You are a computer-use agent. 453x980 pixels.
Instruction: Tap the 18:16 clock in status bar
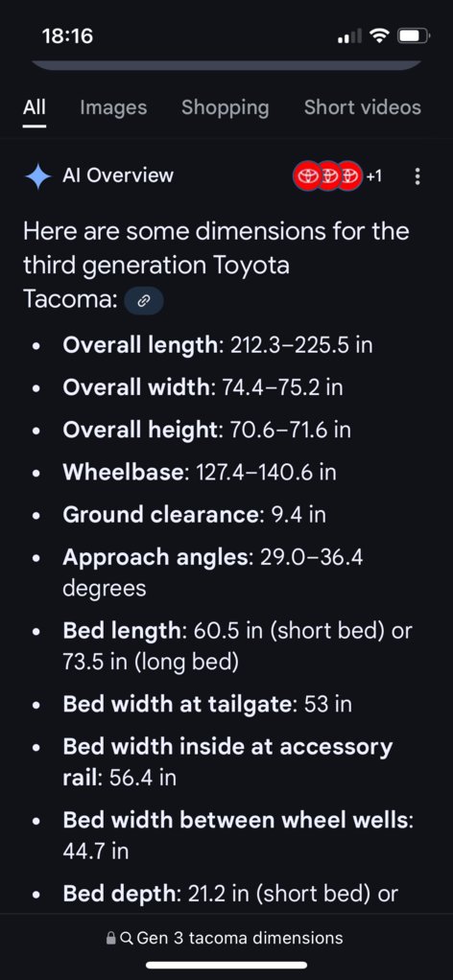click(67, 36)
